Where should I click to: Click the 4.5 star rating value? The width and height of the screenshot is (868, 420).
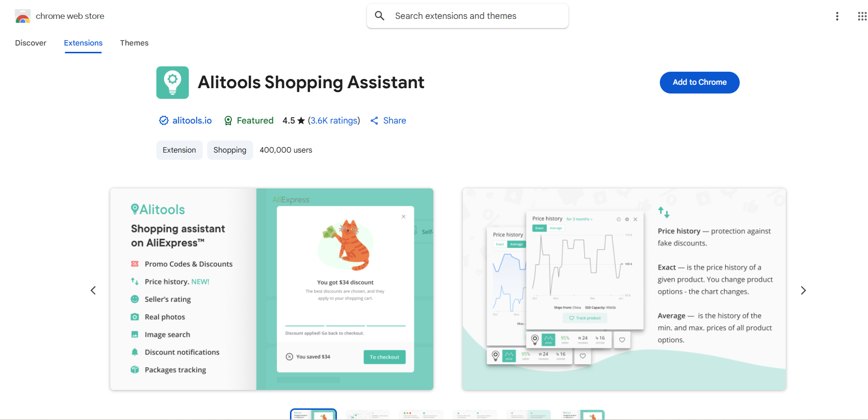289,121
